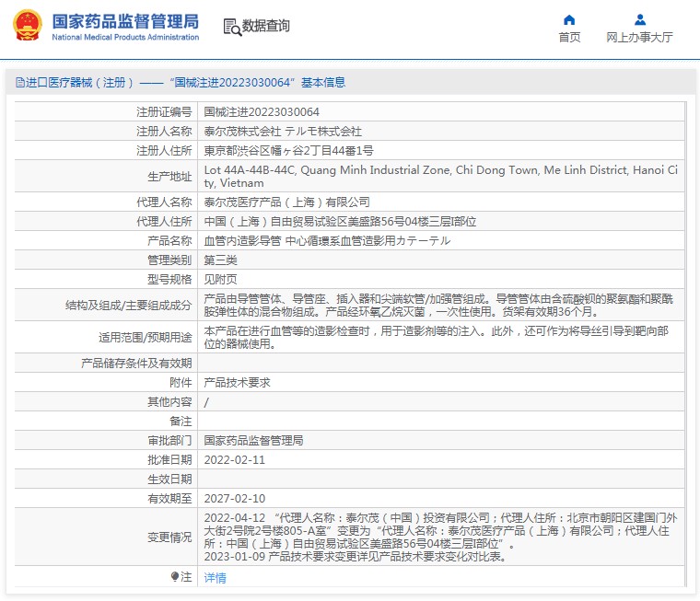The image size is (700, 601).
Task: Click the registration number 国械注进20223030064 value
Action: (x=262, y=111)
